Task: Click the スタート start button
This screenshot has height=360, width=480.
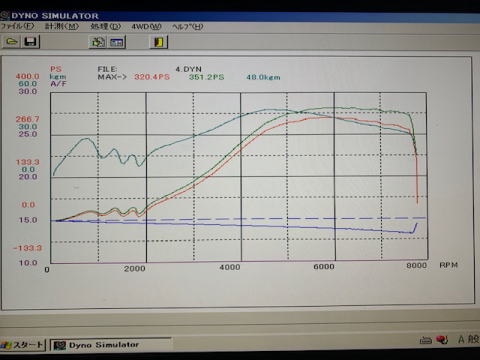Action: click(23, 345)
